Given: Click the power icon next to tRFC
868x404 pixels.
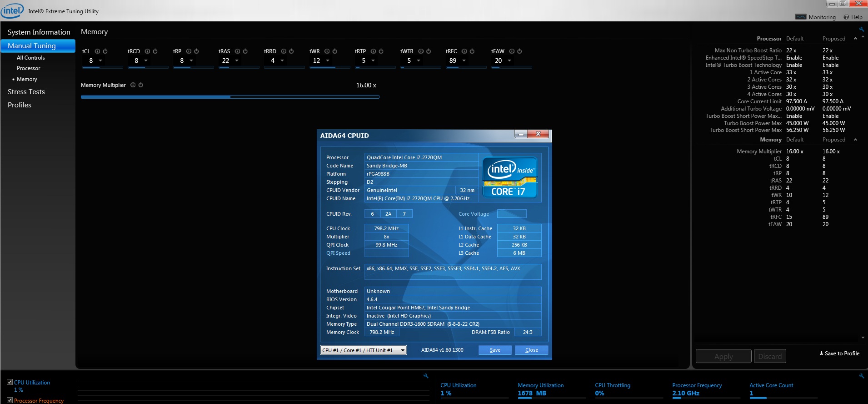Looking at the screenshot, I should (472, 51).
